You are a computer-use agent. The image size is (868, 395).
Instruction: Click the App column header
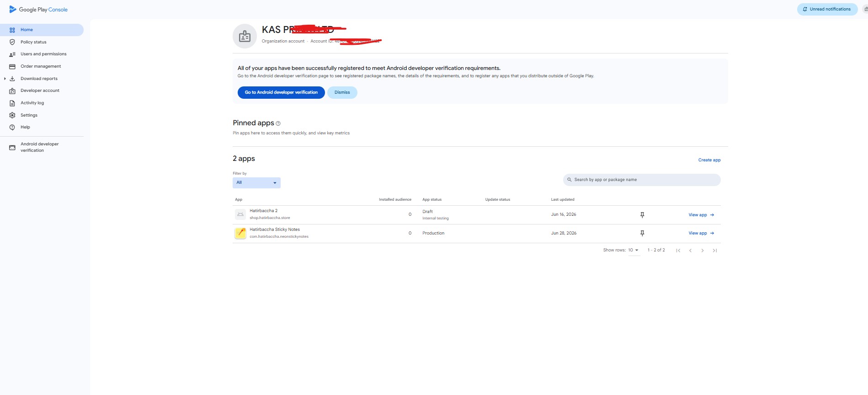click(x=239, y=200)
